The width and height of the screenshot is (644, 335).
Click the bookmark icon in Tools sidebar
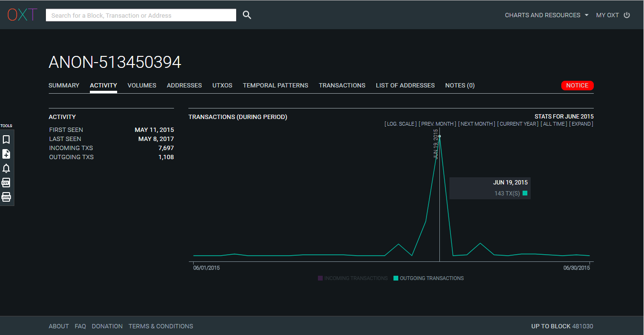[6, 140]
